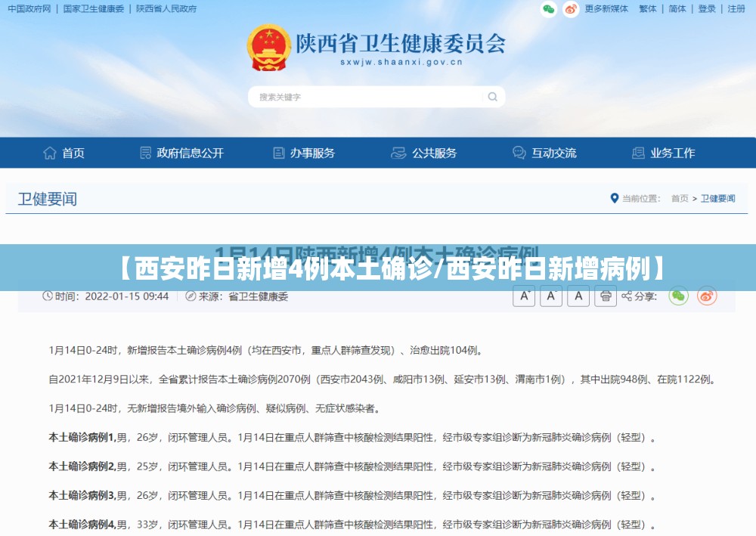Follow the 中国政府网 top link
This screenshot has height=536, width=756.
[29, 8]
